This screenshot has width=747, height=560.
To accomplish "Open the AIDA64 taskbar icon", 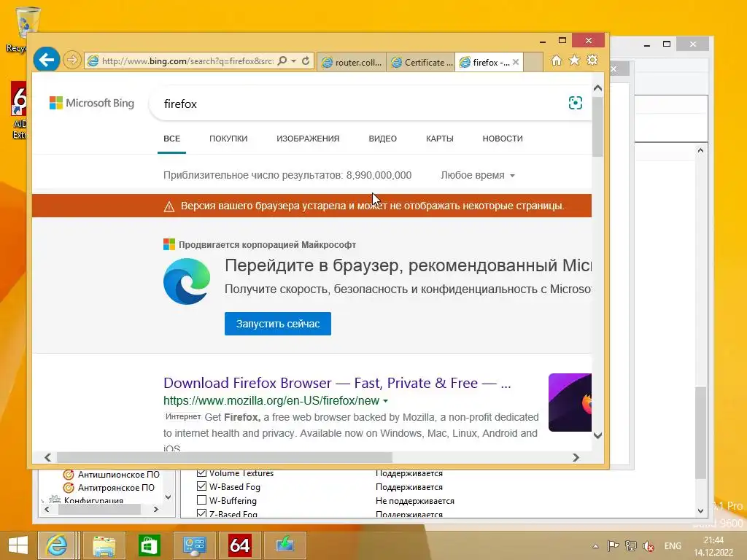I will 239,545.
